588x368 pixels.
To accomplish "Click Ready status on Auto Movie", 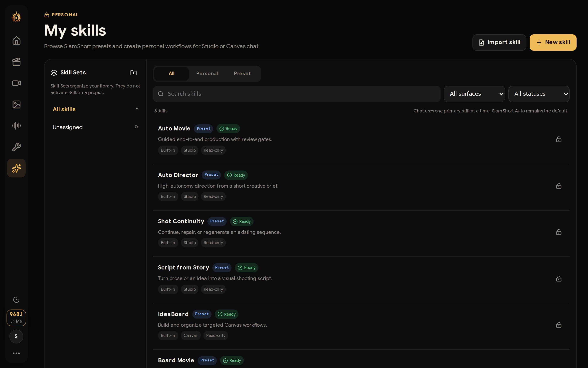I will coord(228,129).
